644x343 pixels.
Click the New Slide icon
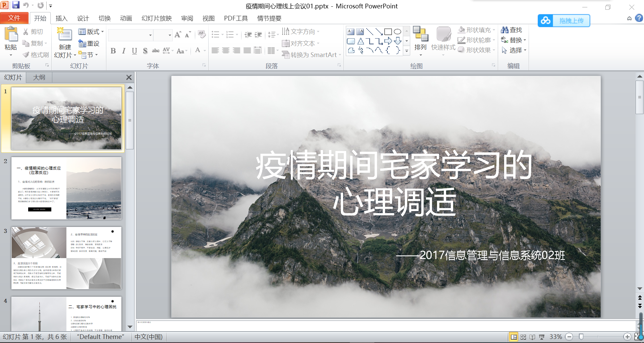pyautogui.click(x=64, y=35)
